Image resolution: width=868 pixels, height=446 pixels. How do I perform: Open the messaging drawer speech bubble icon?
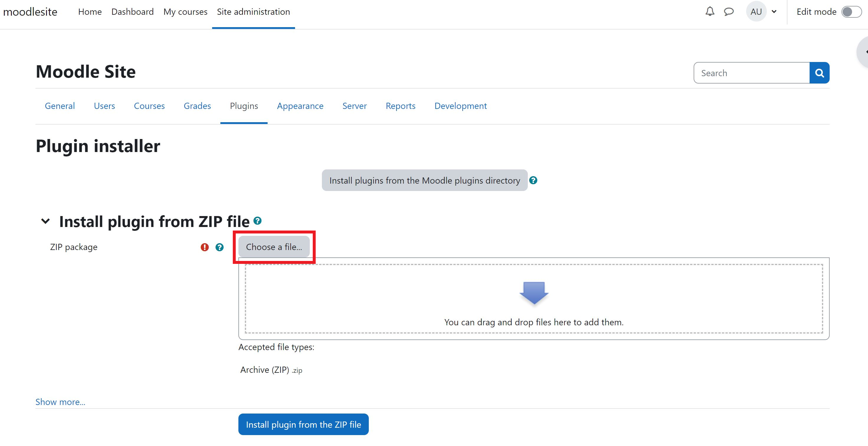pyautogui.click(x=728, y=12)
